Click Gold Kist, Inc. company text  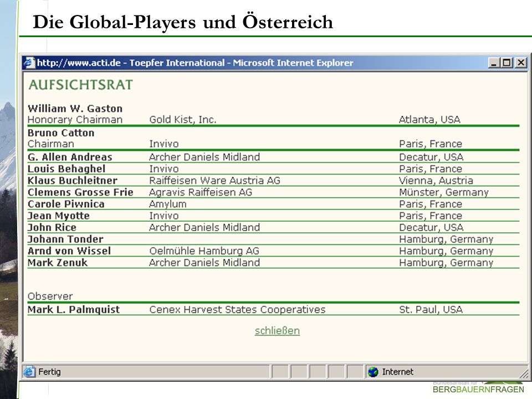click(183, 120)
